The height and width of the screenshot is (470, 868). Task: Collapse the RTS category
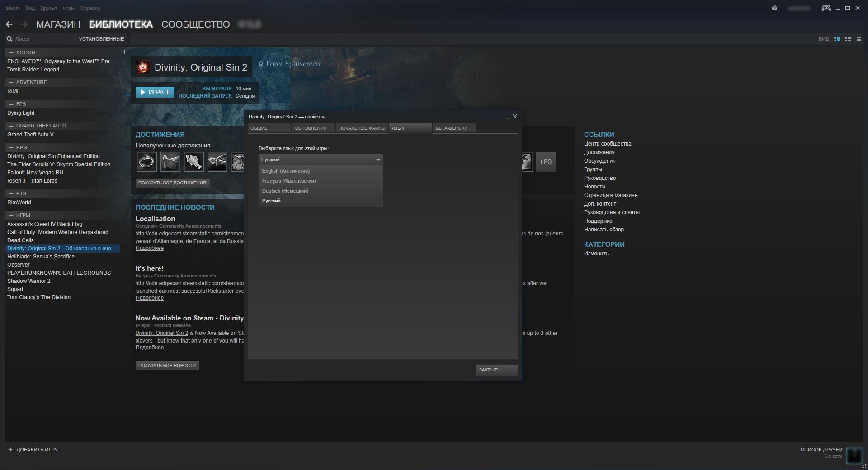point(11,193)
